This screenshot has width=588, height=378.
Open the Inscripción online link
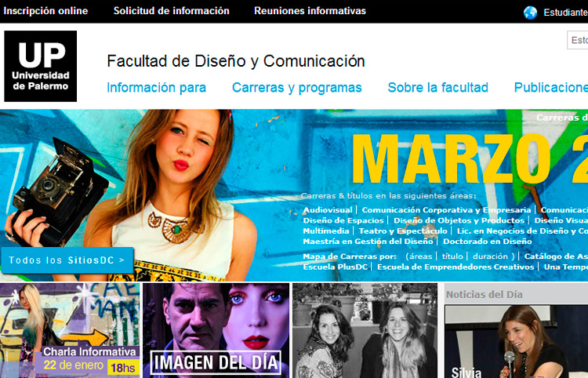click(x=45, y=11)
